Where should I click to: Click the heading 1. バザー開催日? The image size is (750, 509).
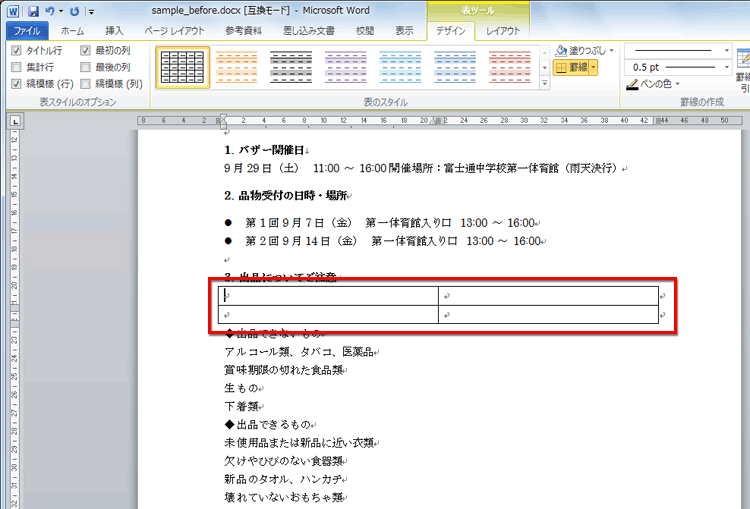(264, 150)
